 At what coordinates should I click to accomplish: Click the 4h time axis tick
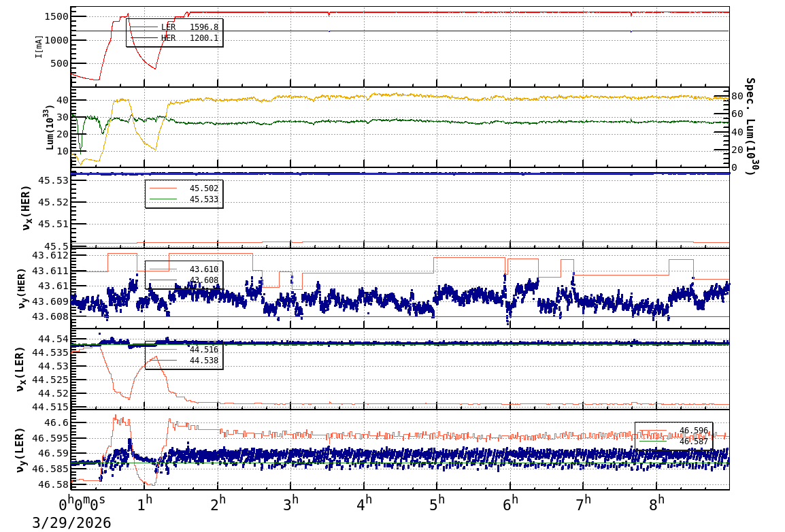point(365,504)
